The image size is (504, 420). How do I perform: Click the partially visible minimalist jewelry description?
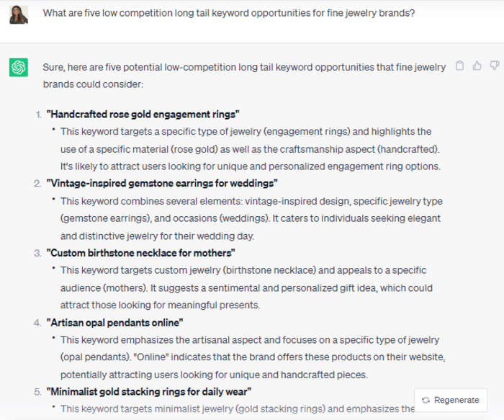pyautogui.click(x=237, y=408)
